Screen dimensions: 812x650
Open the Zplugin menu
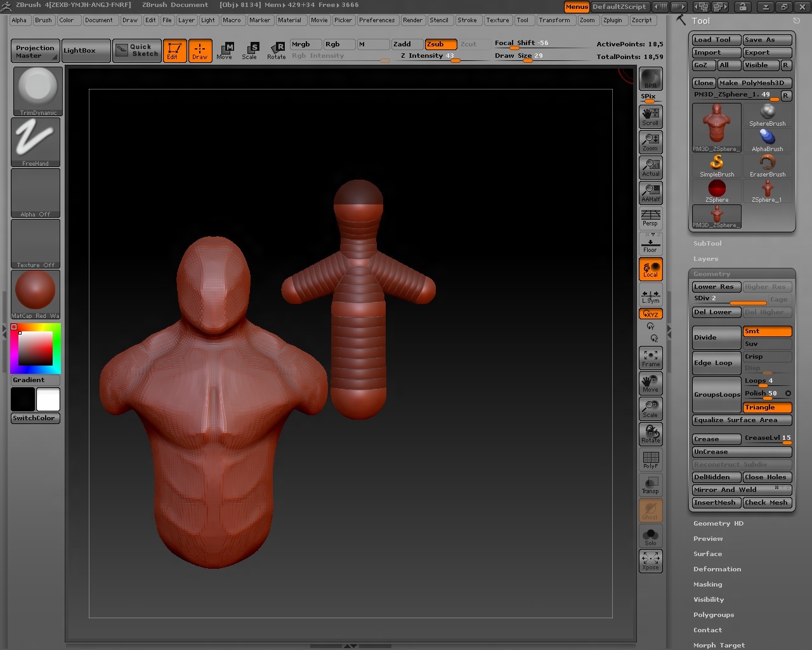pos(612,20)
